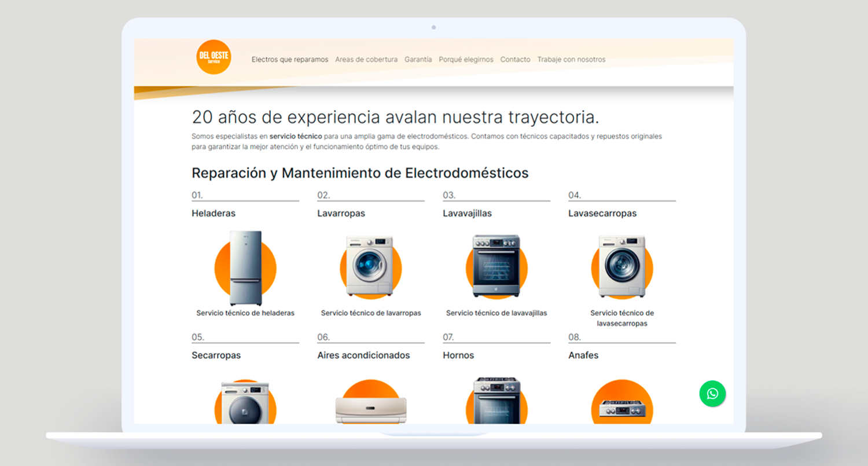This screenshot has width=868, height=466.
Task: Click the Lavavajillas appliance image
Action: click(x=496, y=266)
